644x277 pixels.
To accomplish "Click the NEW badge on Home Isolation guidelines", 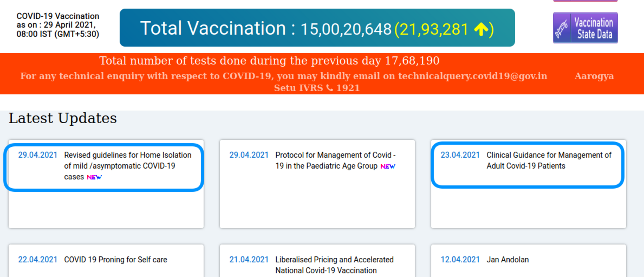I will coord(94,177).
